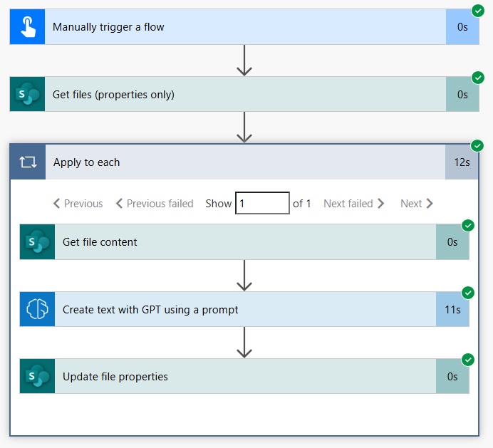Click the SharePoint icon on Get files
Image resolution: width=493 pixels, height=448 pixels.
coord(27,94)
